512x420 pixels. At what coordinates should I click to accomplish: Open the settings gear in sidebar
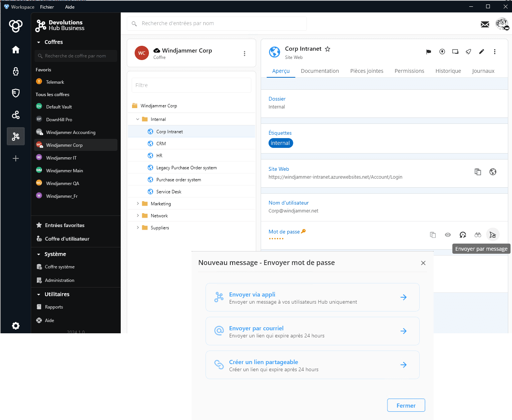16,326
